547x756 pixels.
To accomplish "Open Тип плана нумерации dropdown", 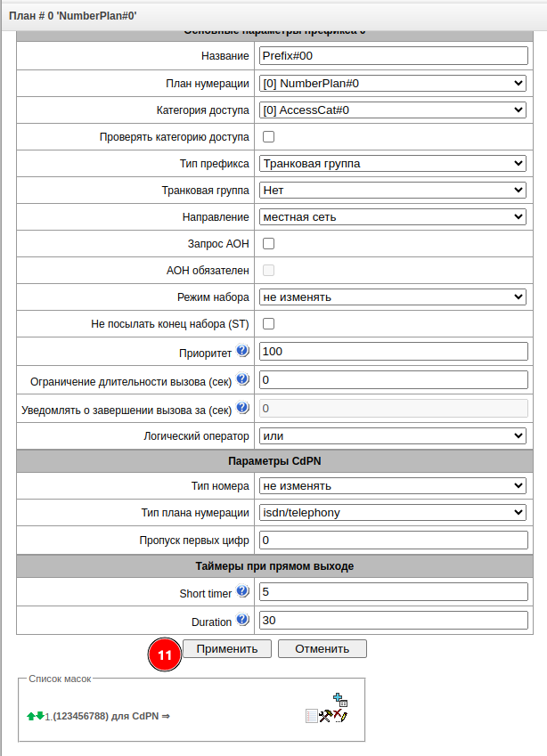I will pyautogui.click(x=393, y=513).
